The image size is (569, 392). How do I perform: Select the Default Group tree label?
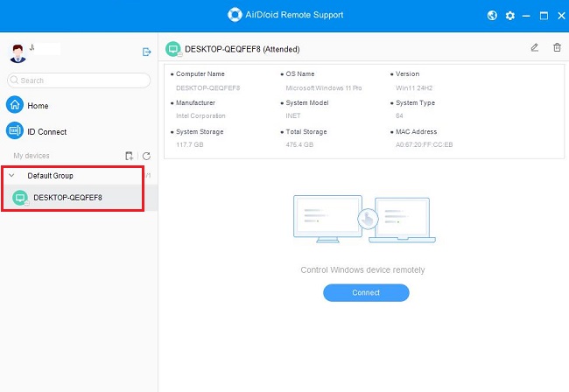point(51,176)
